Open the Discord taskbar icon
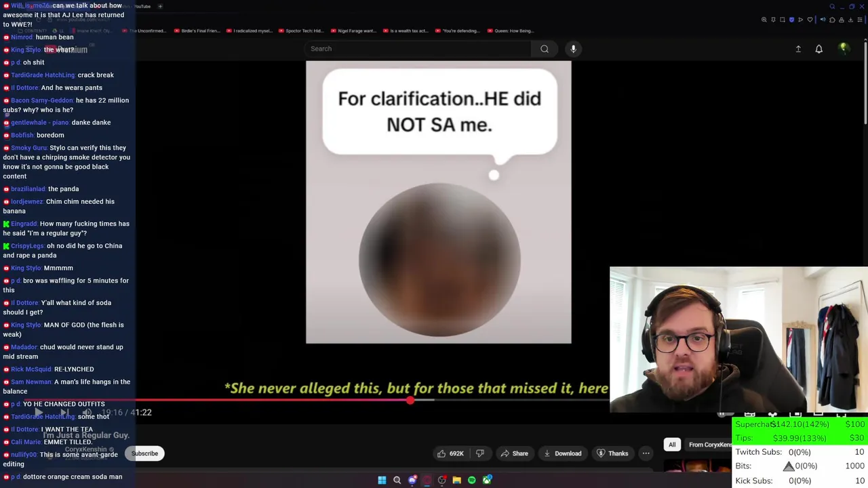Viewport: 868px width, 488px height. click(x=412, y=480)
